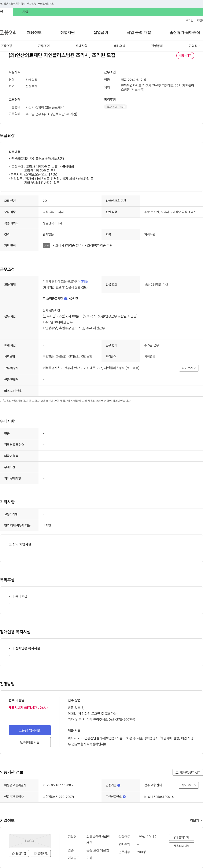Image resolution: width=203 pixels, height=868 pixels.
Task: Expand 더보기 in 기업정보
Action: (196, 820)
